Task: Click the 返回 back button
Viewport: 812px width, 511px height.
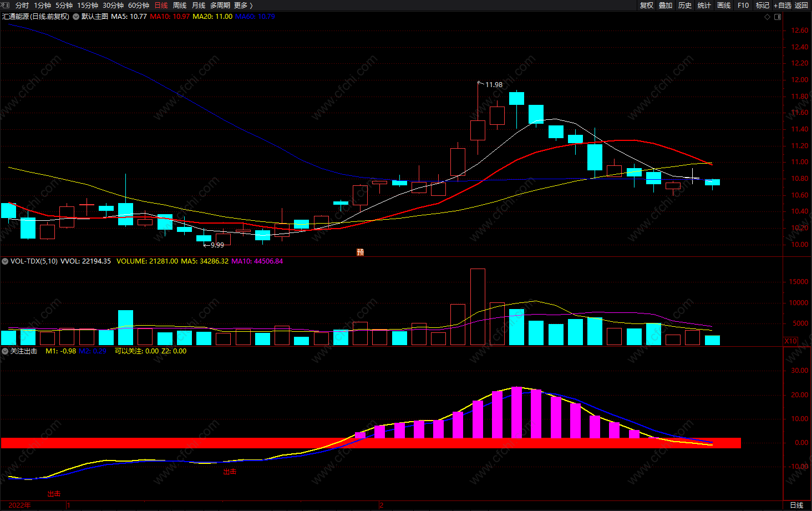Action: [801, 5]
